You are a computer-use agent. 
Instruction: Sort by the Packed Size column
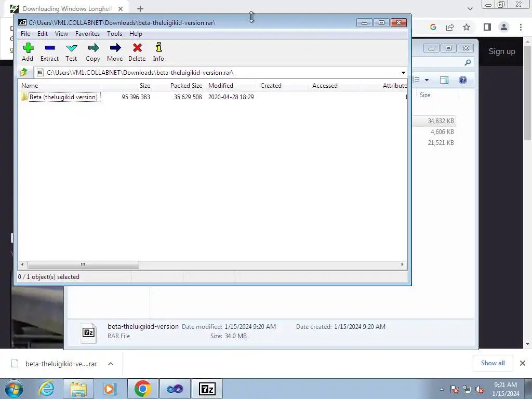179,86
